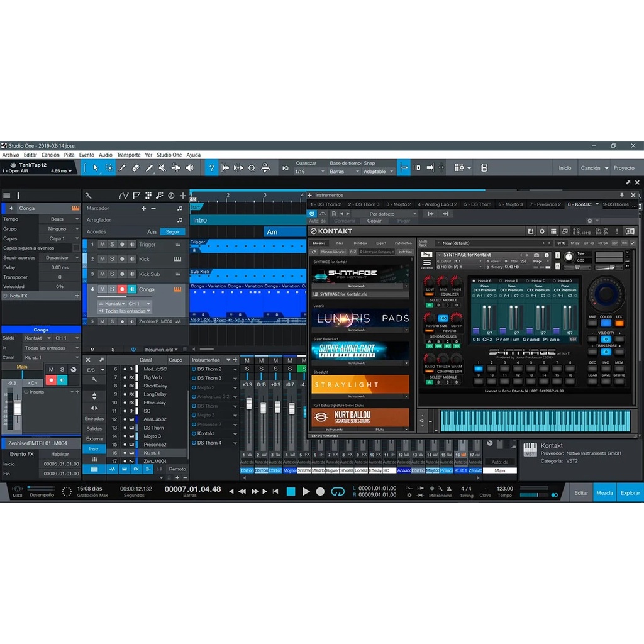644x644 pixels.
Task: Show the automation curve view icon
Action: click(x=124, y=196)
